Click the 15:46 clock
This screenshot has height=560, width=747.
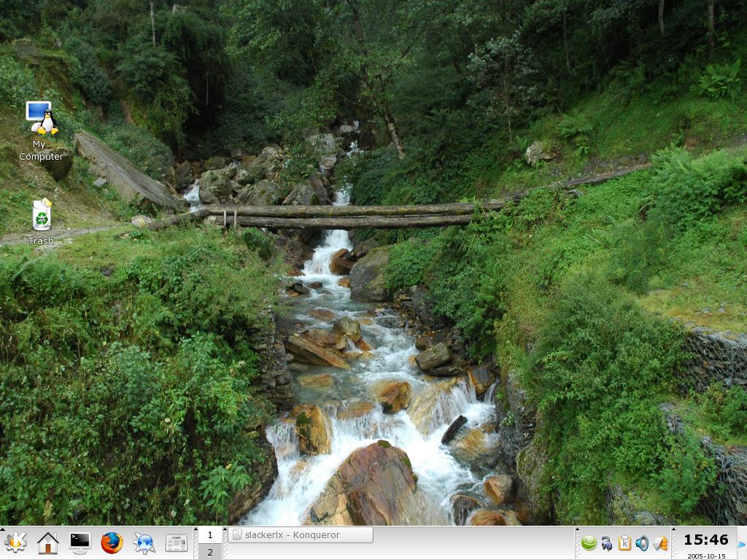(706, 540)
